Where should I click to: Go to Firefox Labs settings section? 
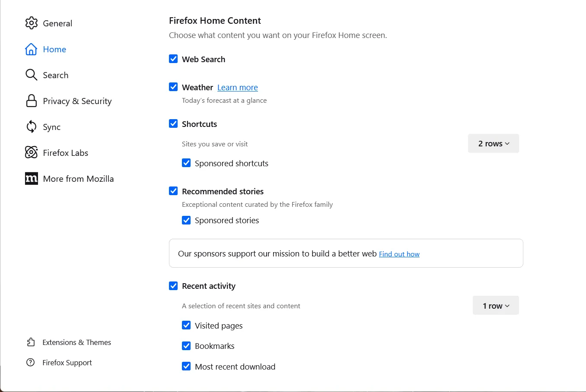coord(66,153)
